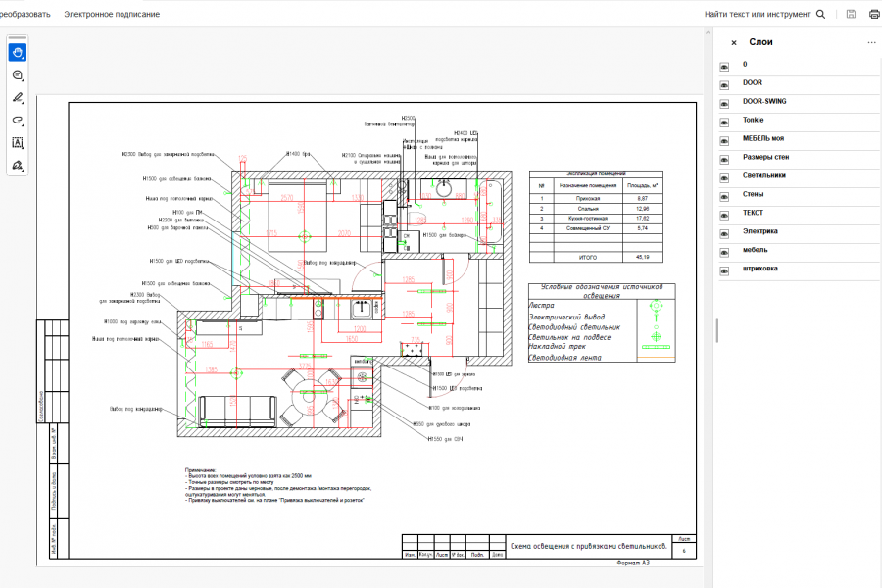Open the Преобразовать menu
This screenshot has height=588, width=882.
[x=24, y=14]
